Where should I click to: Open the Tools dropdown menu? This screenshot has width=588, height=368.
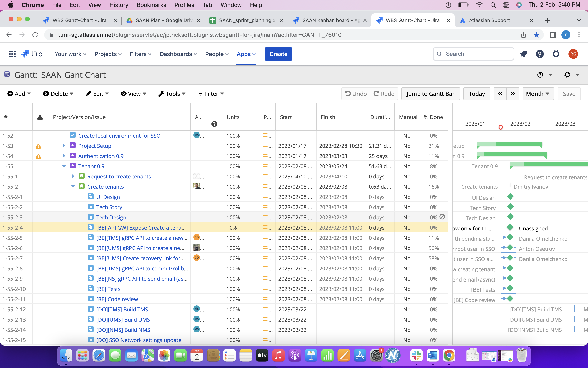tap(172, 94)
